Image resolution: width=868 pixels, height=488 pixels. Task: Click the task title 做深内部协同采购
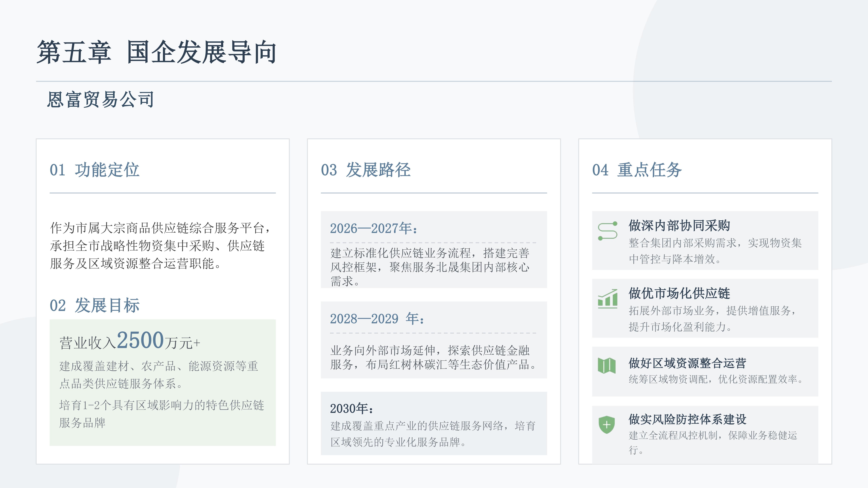click(679, 226)
